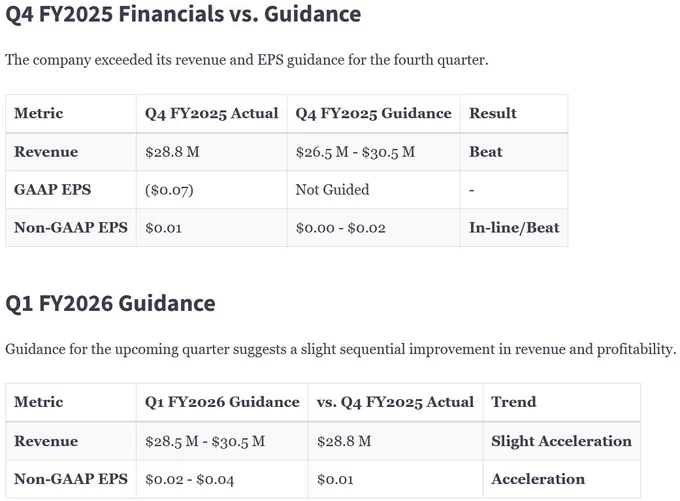Image resolution: width=680 pixels, height=501 pixels.
Task: Click the $28.5 M - $30.5 M guidance cell
Action: click(x=222, y=441)
